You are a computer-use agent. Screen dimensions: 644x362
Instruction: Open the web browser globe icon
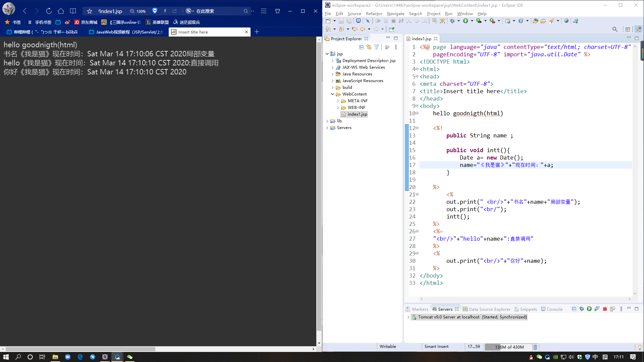click(566, 21)
